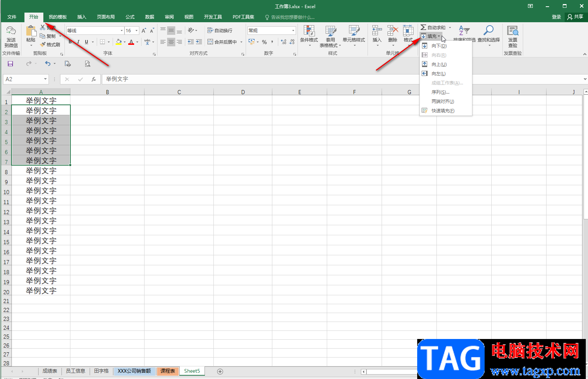This screenshot has height=379, width=588.
Task: Add a new sheet with plus button
Action: [x=220, y=371]
